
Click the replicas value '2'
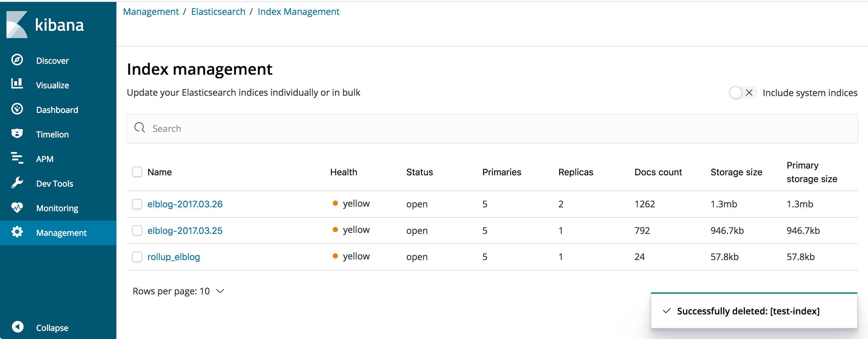click(561, 204)
